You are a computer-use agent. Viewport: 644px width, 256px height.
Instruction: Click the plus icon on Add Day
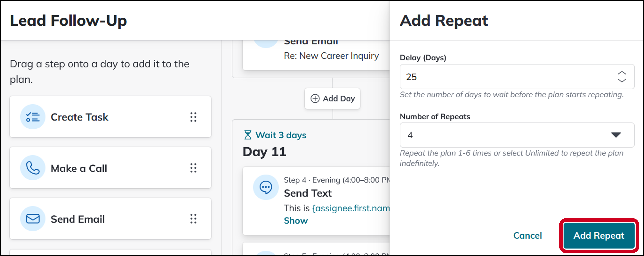pyautogui.click(x=315, y=99)
